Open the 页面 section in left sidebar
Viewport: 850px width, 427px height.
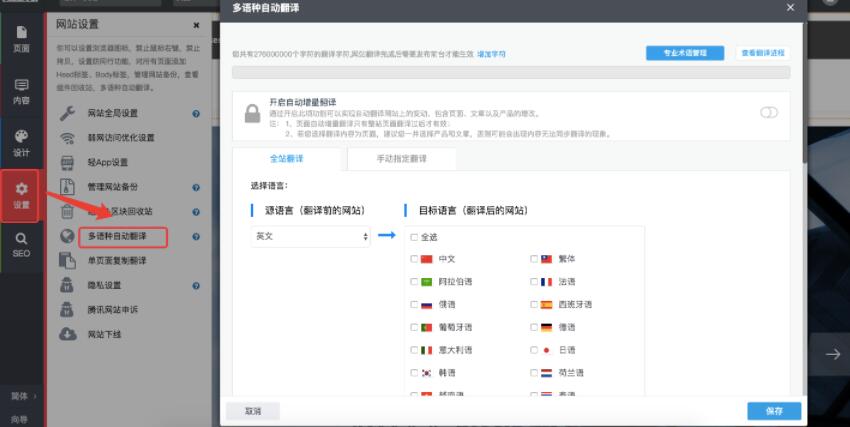pyautogui.click(x=21, y=39)
